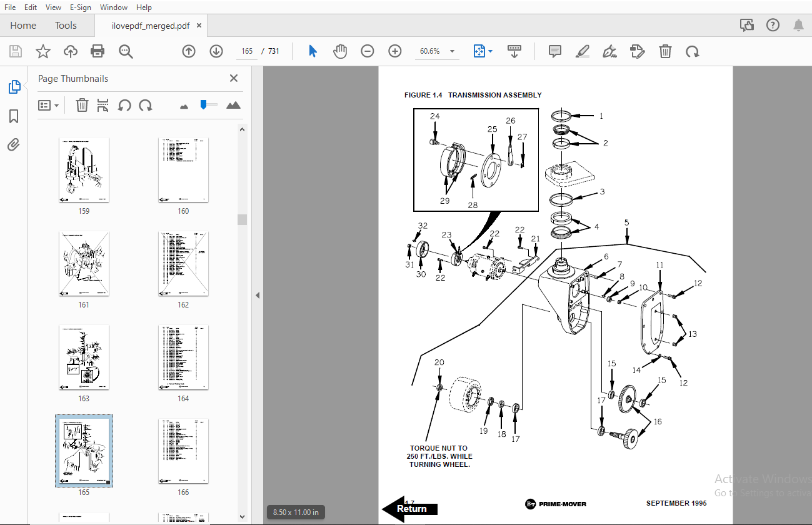Open share with others icon
This screenshot has height=525, width=812.
tap(746, 25)
